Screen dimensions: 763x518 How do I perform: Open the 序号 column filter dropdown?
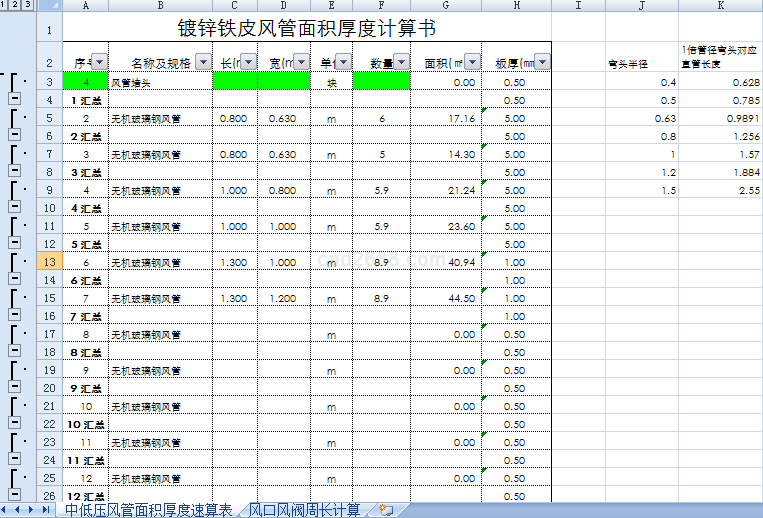click(x=98, y=62)
